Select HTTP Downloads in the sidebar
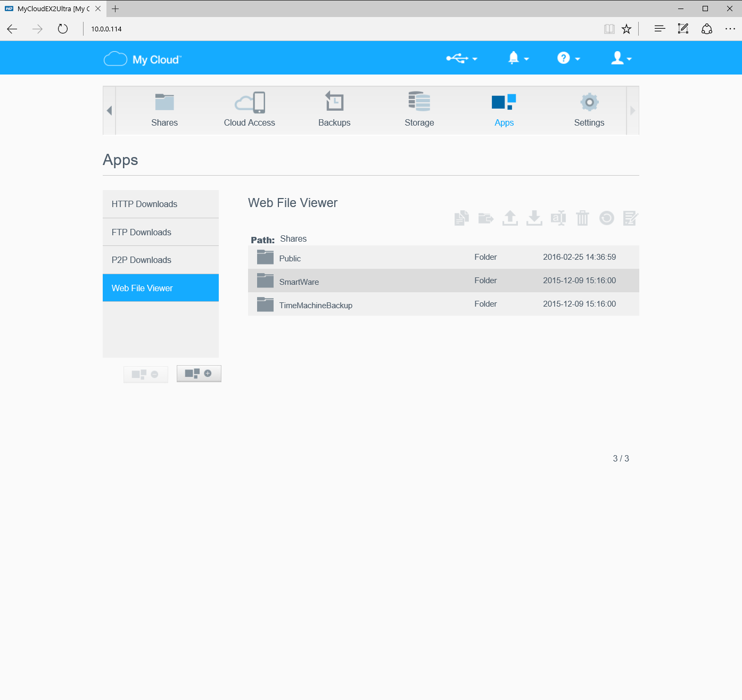 (x=144, y=204)
